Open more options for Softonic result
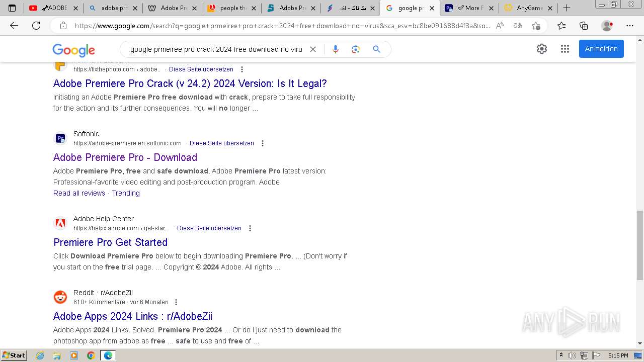 [262, 143]
